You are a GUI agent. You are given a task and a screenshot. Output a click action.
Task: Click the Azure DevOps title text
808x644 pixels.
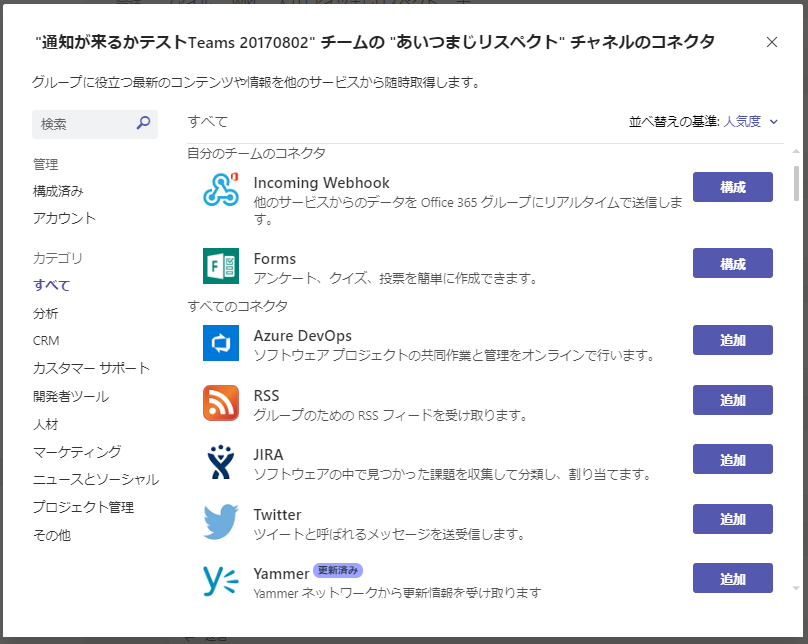point(302,336)
